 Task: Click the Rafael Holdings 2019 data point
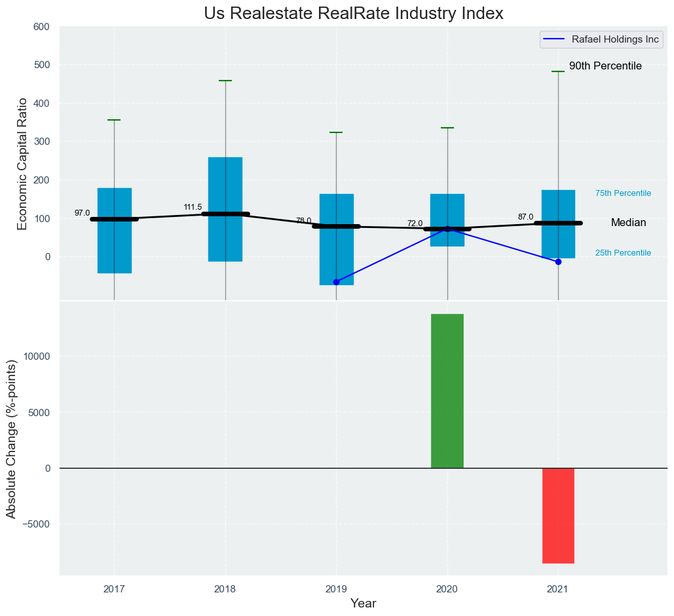click(336, 282)
